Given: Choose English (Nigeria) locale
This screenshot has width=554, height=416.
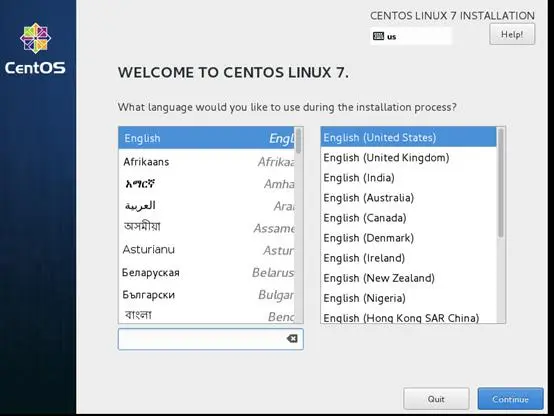Looking at the screenshot, I should pyautogui.click(x=408, y=298).
